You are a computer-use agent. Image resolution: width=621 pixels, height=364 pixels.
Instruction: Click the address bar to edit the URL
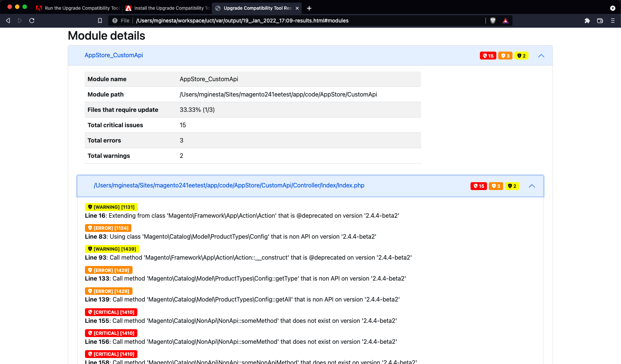pyautogui.click(x=299, y=21)
